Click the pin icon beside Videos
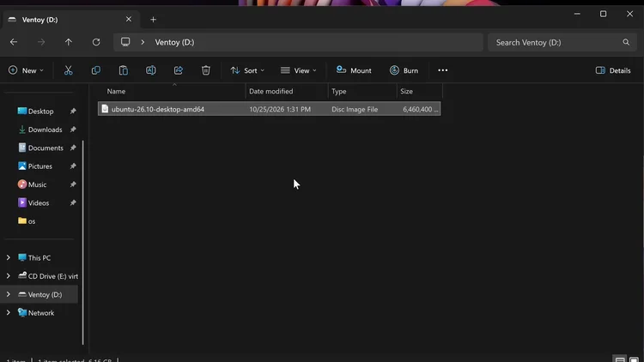 (x=73, y=202)
